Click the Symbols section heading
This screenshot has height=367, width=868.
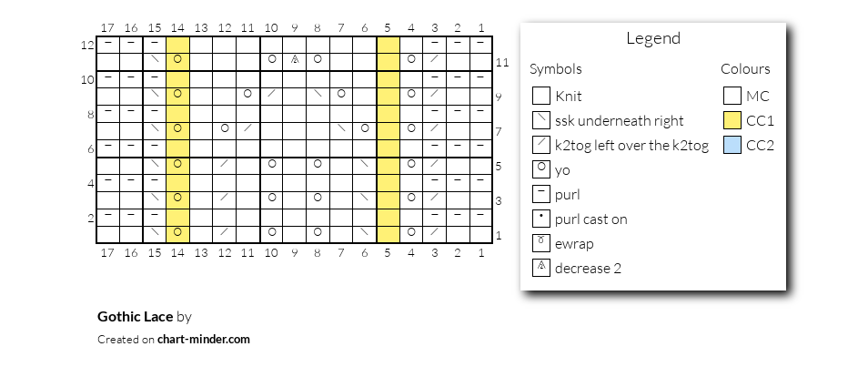556,68
